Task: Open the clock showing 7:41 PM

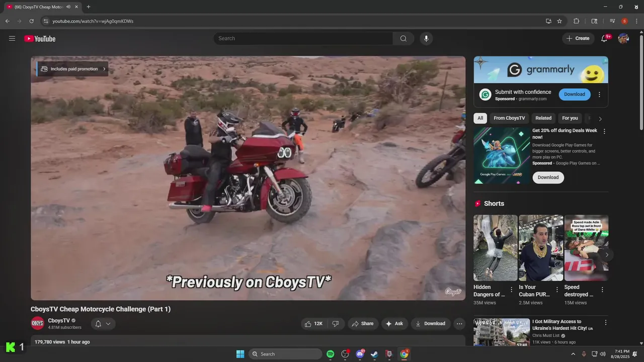Action: tap(620, 354)
